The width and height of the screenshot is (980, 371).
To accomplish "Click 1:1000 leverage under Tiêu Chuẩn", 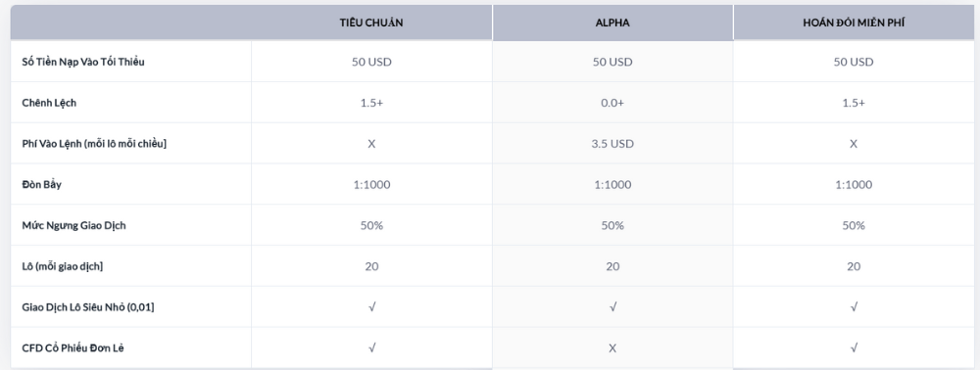I will click(371, 184).
